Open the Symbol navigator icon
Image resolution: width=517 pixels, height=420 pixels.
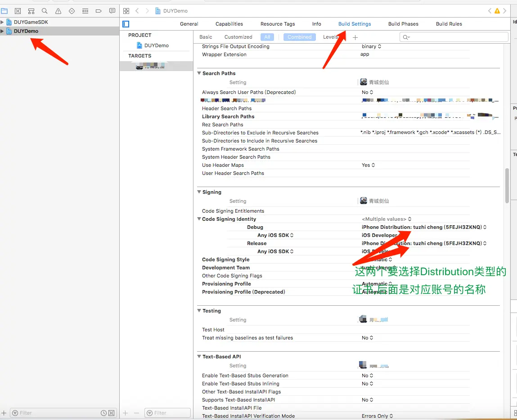coord(31,11)
